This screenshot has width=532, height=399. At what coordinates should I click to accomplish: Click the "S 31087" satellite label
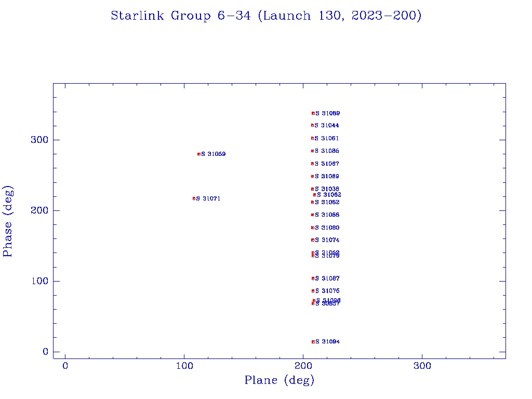pyautogui.click(x=327, y=278)
